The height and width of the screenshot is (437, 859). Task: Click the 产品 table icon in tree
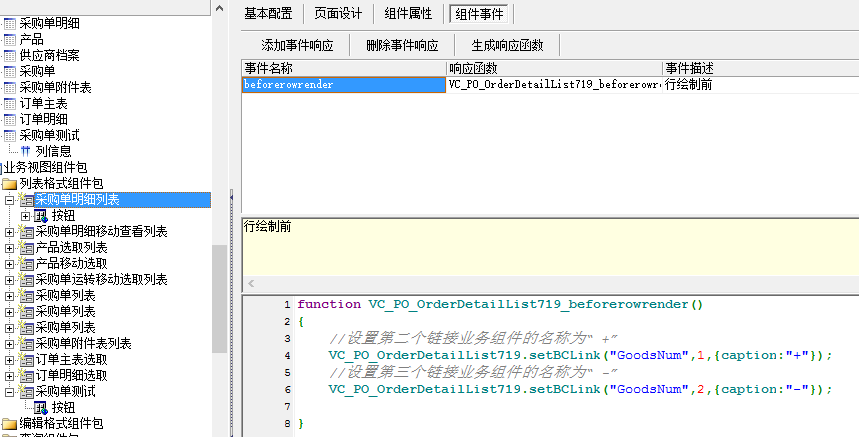click(x=10, y=39)
